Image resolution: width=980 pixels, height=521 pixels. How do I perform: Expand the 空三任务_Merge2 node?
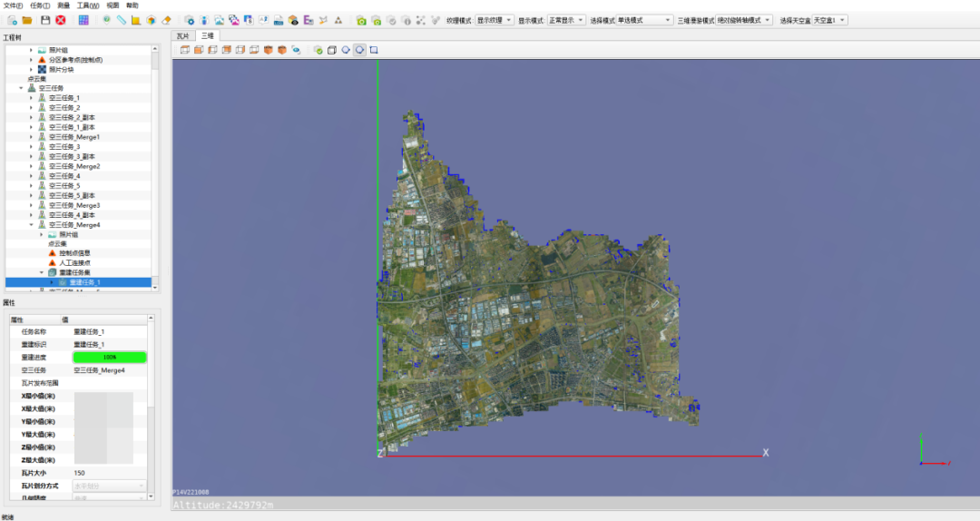pos(31,166)
